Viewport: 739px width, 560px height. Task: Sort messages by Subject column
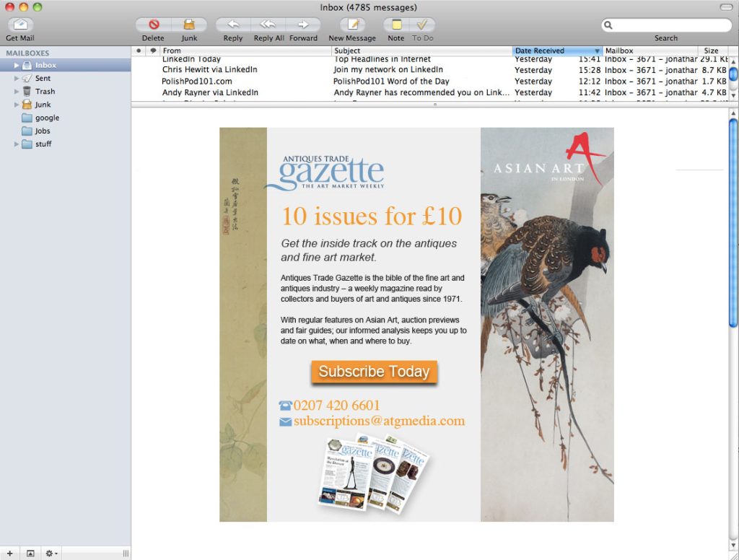(421, 51)
